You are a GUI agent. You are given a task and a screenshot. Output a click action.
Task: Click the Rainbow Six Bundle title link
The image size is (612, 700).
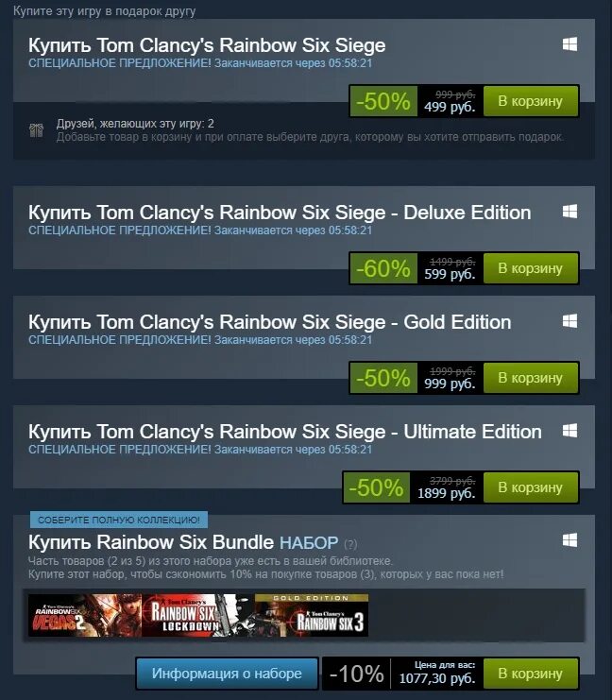pyautogui.click(x=151, y=542)
